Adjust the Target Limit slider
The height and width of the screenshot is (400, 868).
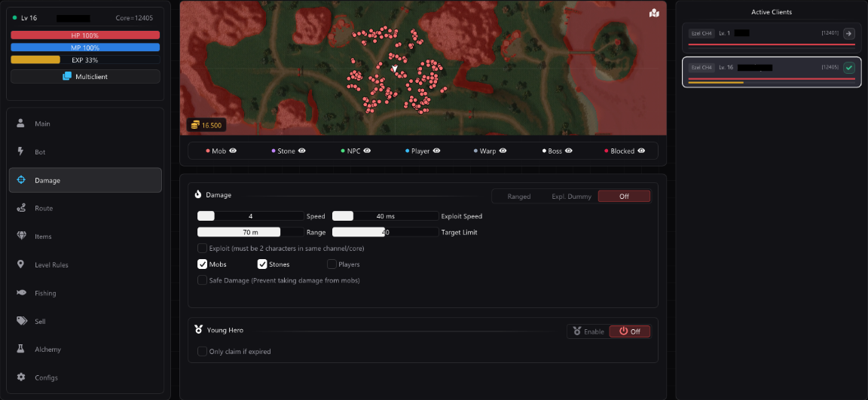385,232
